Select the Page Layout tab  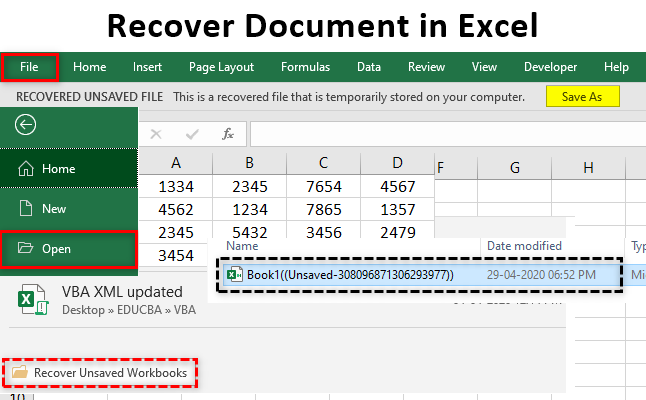tap(221, 67)
